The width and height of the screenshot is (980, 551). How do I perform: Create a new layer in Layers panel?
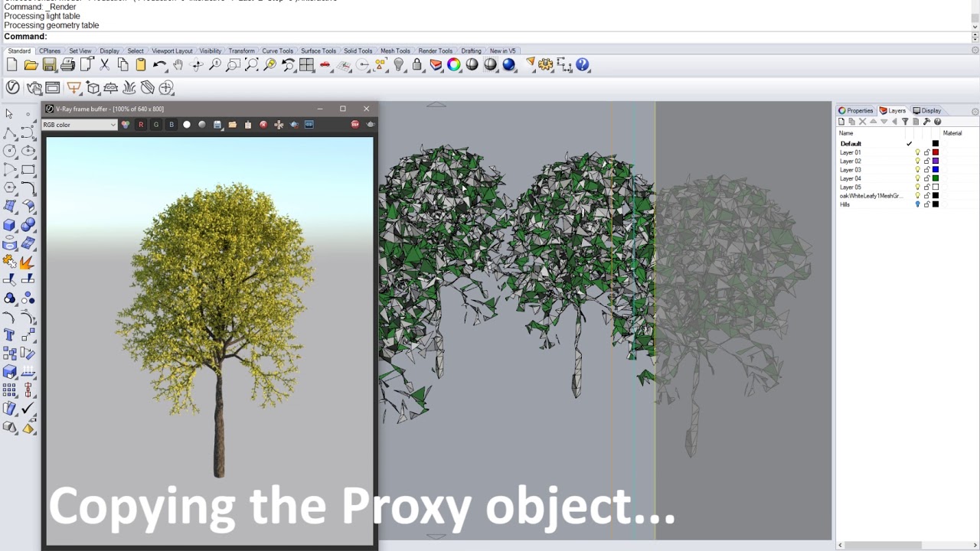pyautogui.click(x=841, y=122)
